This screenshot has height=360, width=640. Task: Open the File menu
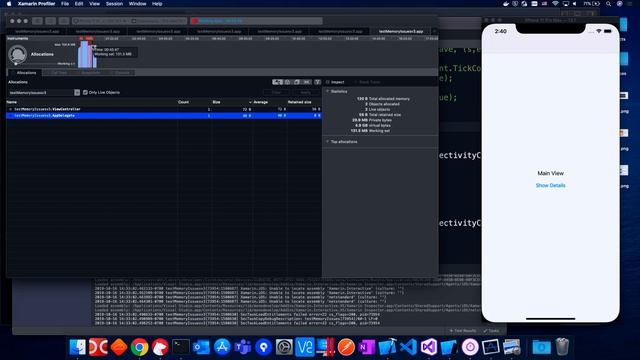(65, 4)
